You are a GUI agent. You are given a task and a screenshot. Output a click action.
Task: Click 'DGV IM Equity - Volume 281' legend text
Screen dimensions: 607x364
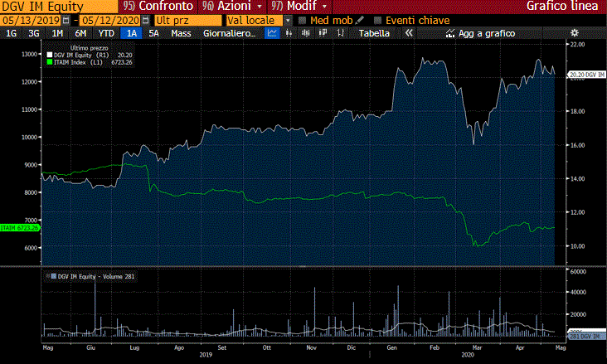click(x=96, y=276)
